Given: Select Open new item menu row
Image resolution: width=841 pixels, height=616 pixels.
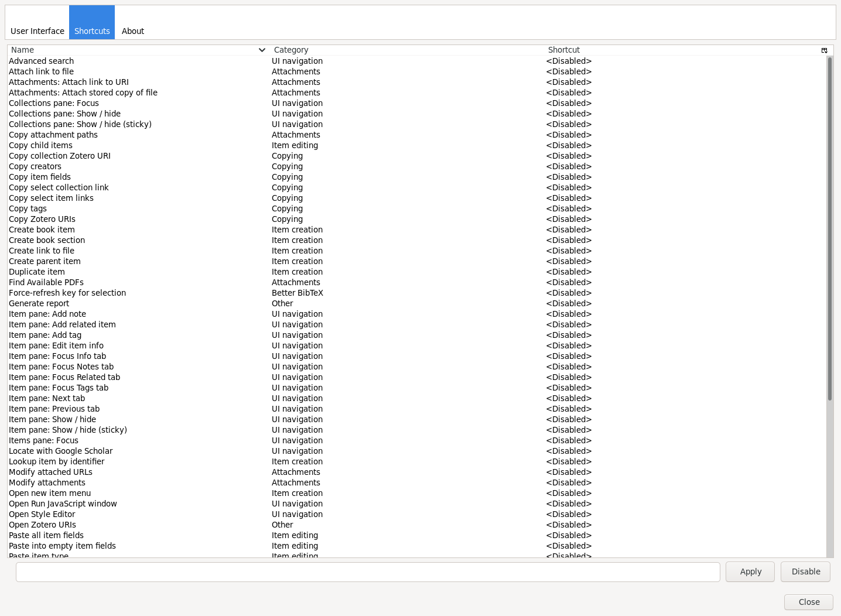Looking at the screenshot, I should [416, 493].
